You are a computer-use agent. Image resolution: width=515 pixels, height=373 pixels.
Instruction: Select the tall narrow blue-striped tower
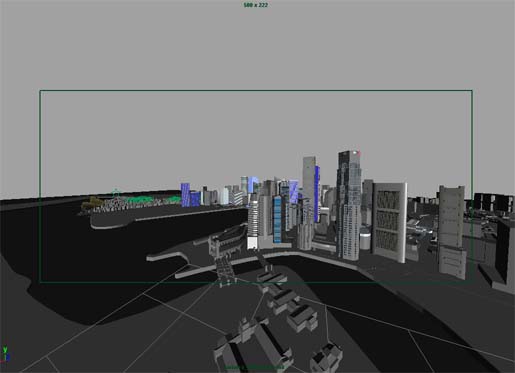pyautogui.click(x=317, y=194)
